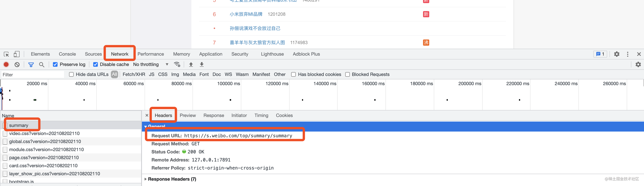Filter requests by Fetch/XHR
Screen dimensions: 644x186
[134, 74]
